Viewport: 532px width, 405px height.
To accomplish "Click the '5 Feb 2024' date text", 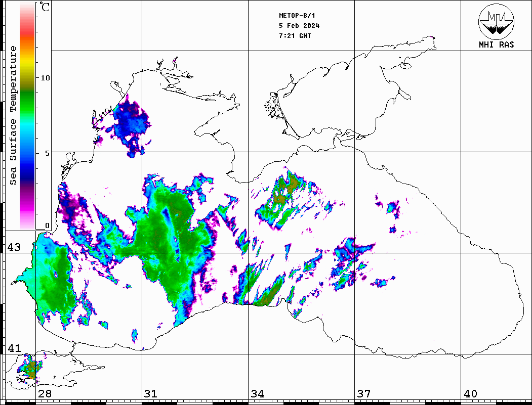I will click(x=299, y=26).
